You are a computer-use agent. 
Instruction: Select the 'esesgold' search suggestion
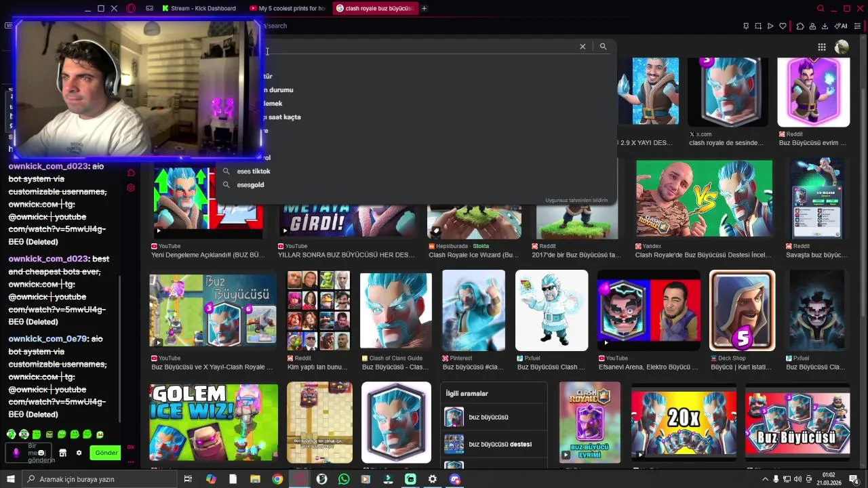click(250, 184)
